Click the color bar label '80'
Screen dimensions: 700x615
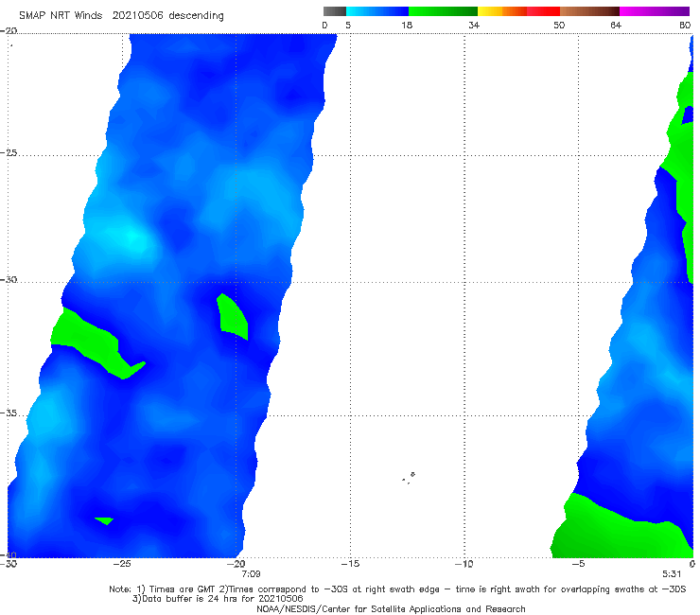pyautogui.click(x=685, y=25)
